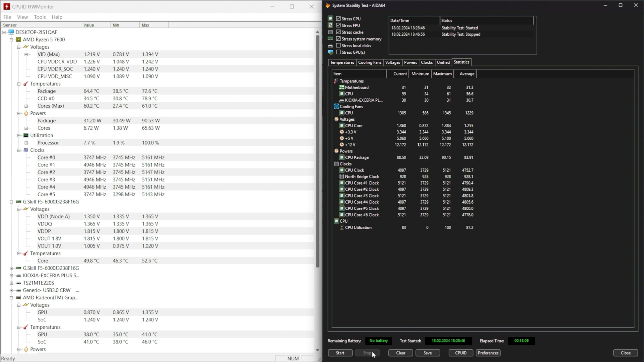The height and width of the screenshot is (362, 644).
Task: Click the Temperatures thermometer icon in AIDA64 Statistics
Action: [x=336, y=81]
